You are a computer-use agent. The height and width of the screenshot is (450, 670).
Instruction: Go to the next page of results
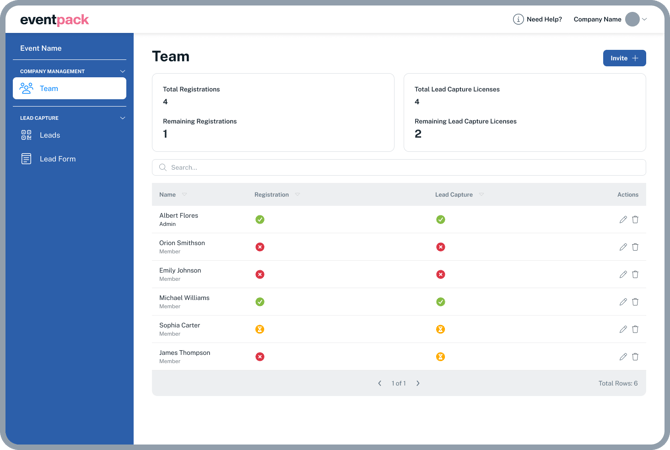click(x=418, y=383)
